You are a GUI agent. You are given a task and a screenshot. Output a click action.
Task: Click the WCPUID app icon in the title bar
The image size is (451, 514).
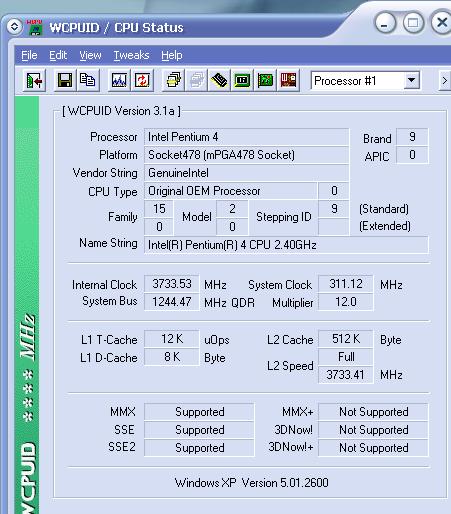35,27
